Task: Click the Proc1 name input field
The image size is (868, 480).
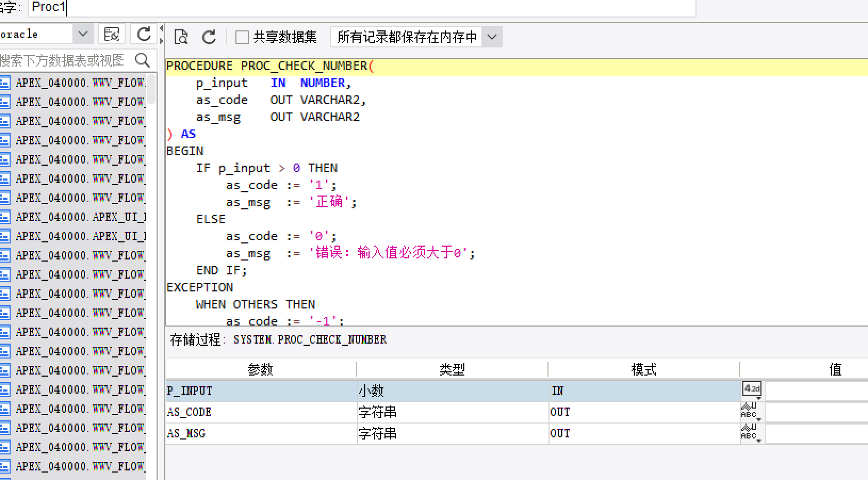Action: pos(362,7)
